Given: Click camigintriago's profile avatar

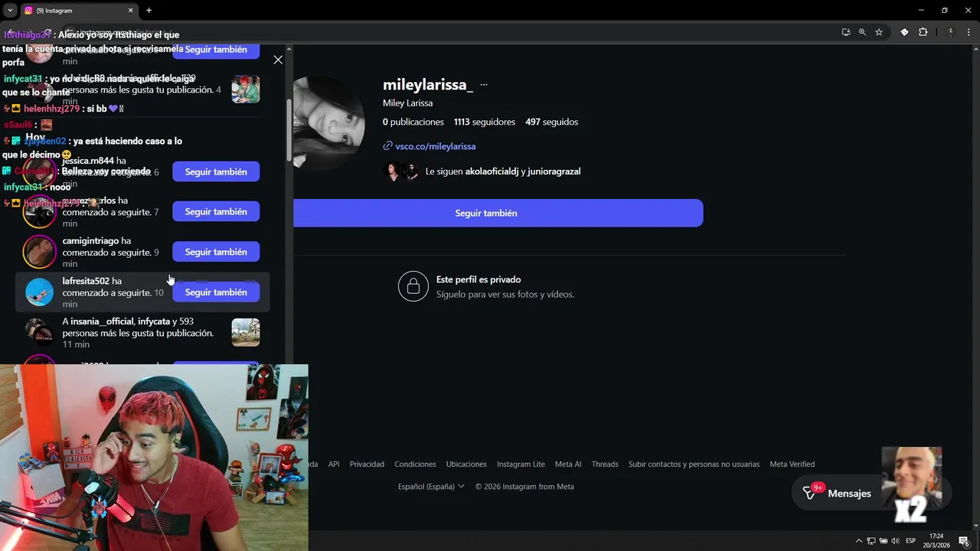Looking at the screenshot, I should coord(39,252).
